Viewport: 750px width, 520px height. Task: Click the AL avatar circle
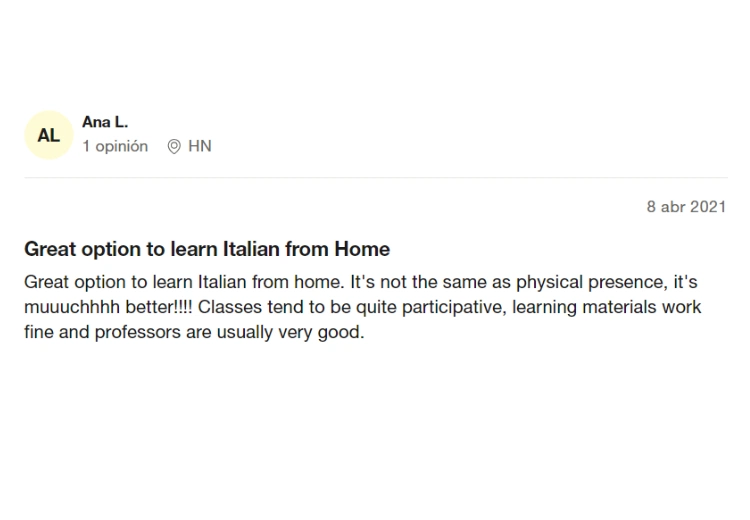48,135
